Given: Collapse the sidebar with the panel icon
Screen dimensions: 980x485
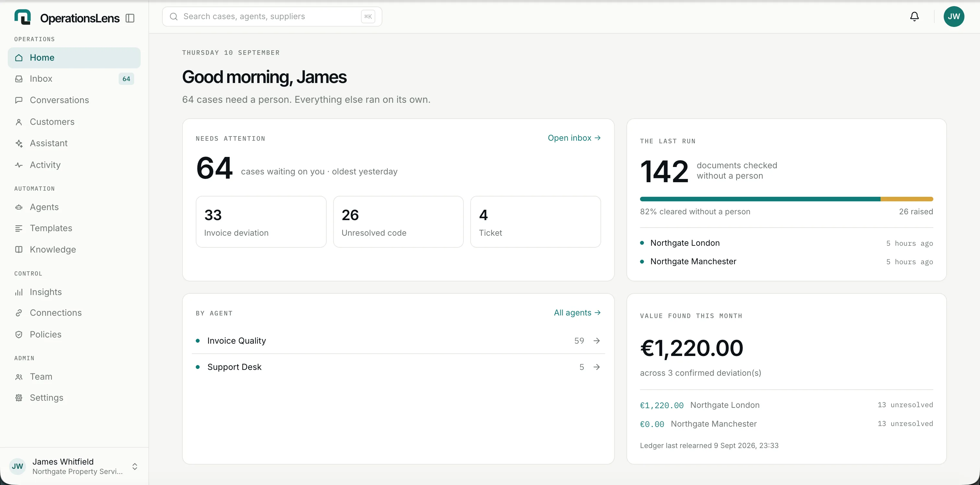Looking at the screenshot, I should [x=130, y=18].
